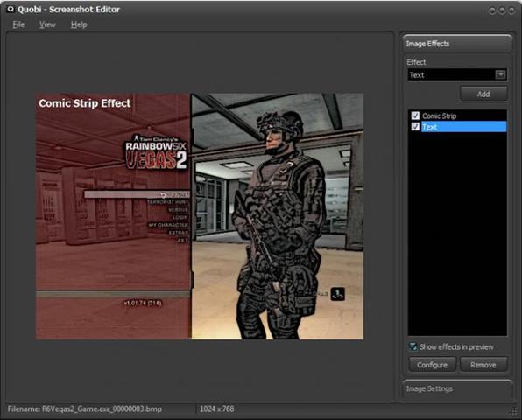
Task: Click the window resize grip icon
Action: [514, 411]
